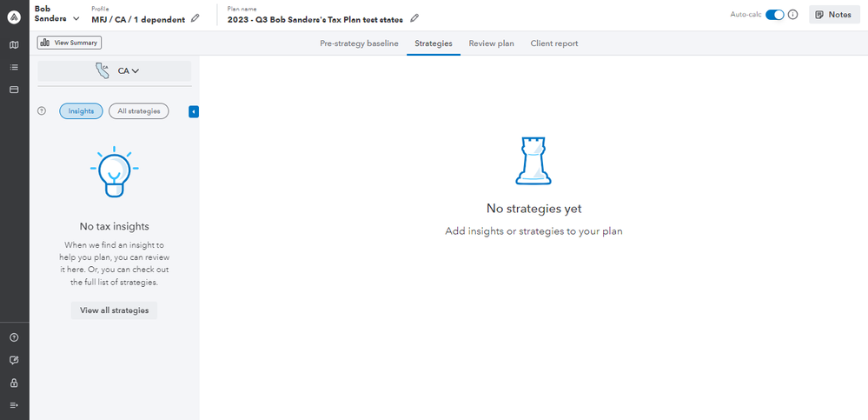Turn off the Auto-calc toggle

(774, 15)
